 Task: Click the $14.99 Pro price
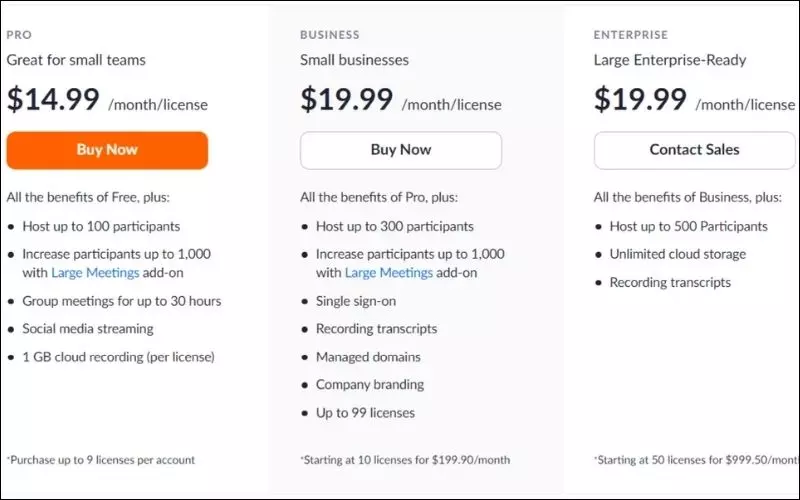[x=53, y=99]
